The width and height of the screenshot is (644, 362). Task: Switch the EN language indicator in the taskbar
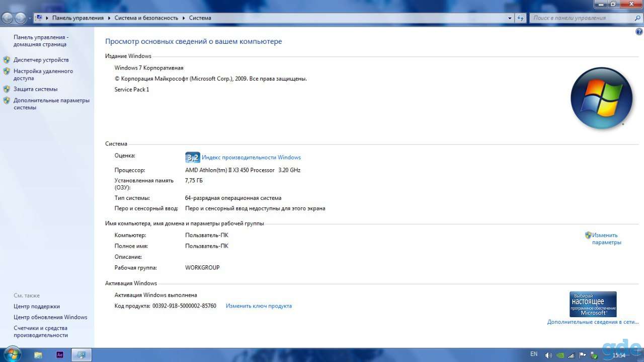point(534,354)
